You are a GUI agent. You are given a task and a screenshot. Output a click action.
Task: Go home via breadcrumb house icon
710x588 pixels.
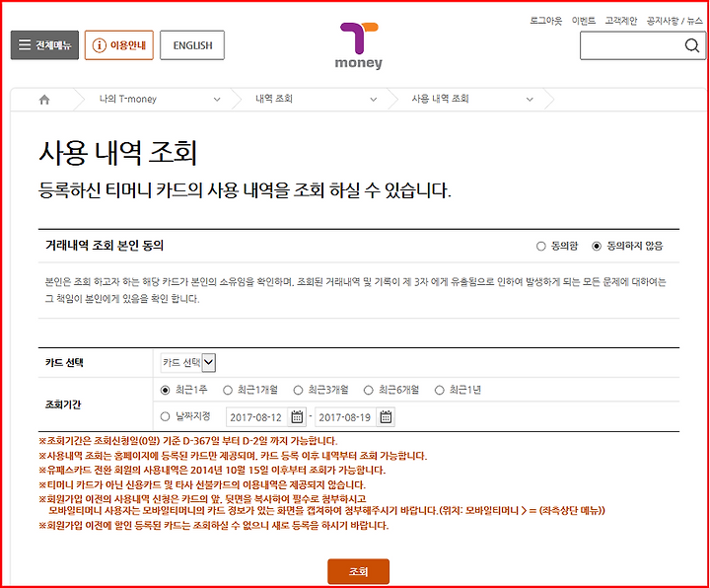tap(44, 100)
